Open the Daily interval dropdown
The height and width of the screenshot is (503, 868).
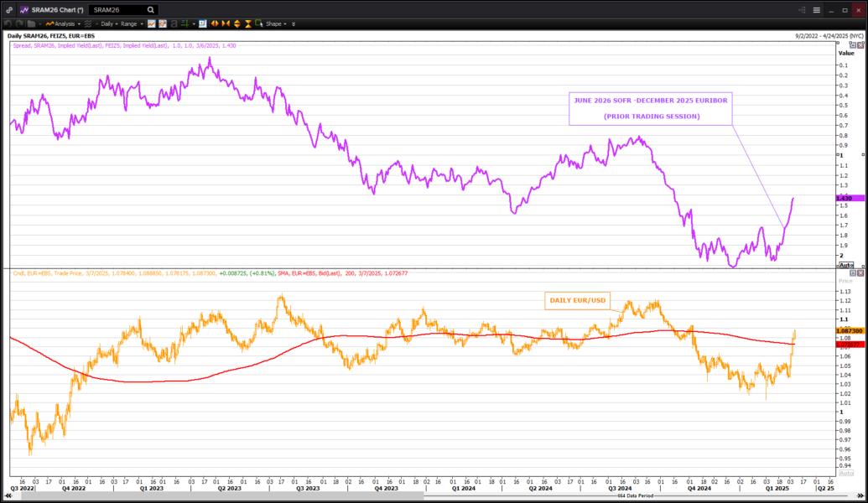pos(109,23)
